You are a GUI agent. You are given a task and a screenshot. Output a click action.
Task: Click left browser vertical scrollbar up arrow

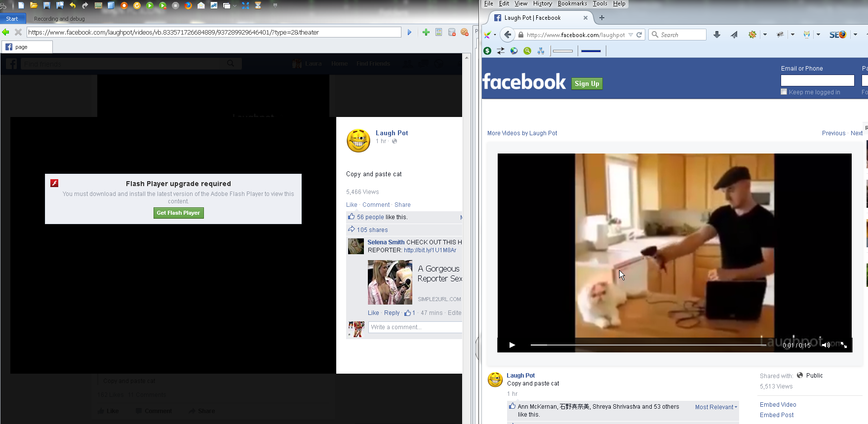click(466, 58)
